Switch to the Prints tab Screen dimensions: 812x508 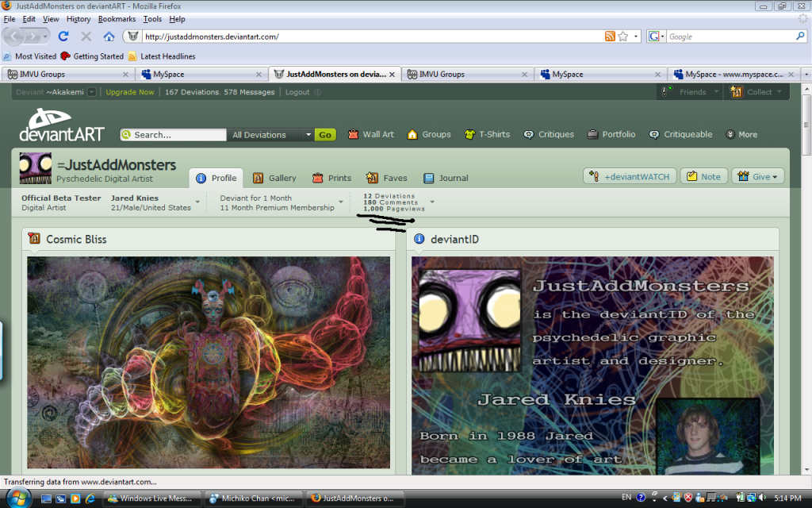pyautogui.click(x=331, y=178)
